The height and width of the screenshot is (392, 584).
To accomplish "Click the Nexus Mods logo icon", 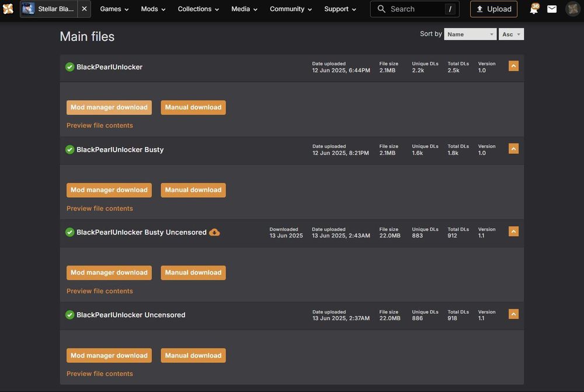I will pos(8,9).
